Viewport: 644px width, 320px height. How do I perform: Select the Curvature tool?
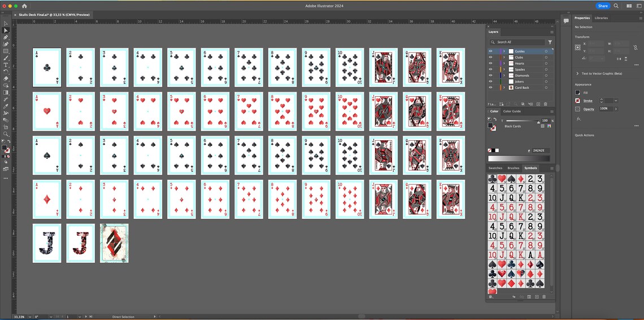(6, 44)
